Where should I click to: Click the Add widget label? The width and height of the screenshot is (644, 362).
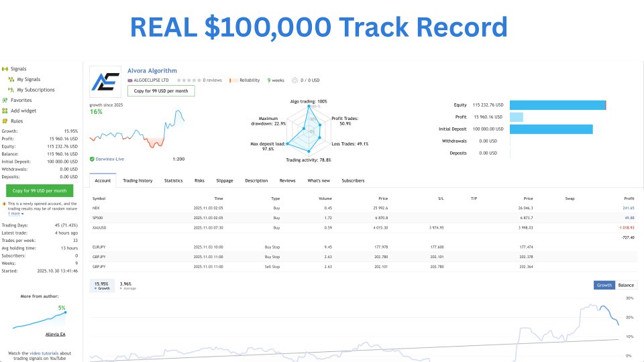[x=23, y=111]
